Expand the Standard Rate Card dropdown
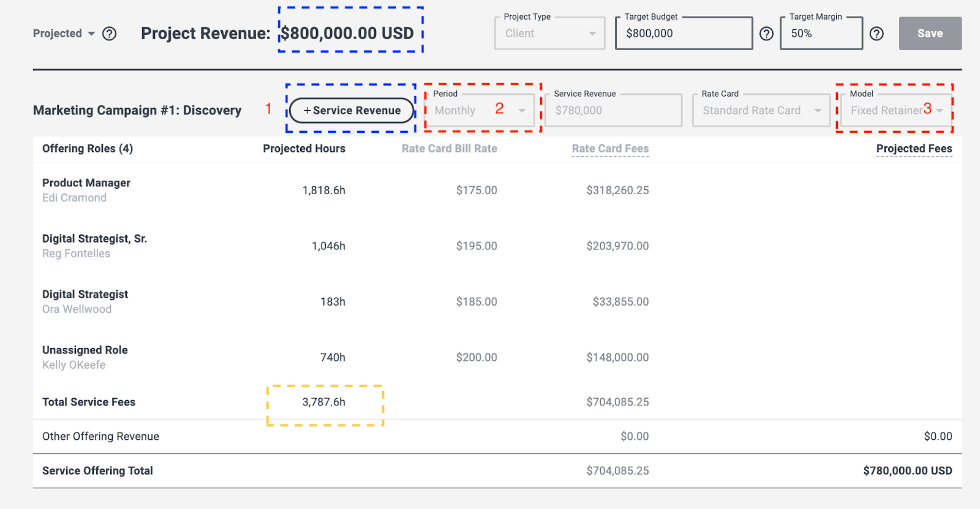 tap(761, 111)
